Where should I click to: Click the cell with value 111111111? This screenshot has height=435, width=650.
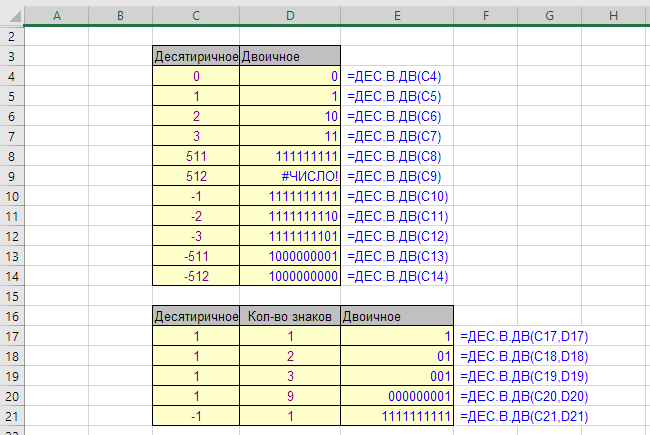click(290, 155)
